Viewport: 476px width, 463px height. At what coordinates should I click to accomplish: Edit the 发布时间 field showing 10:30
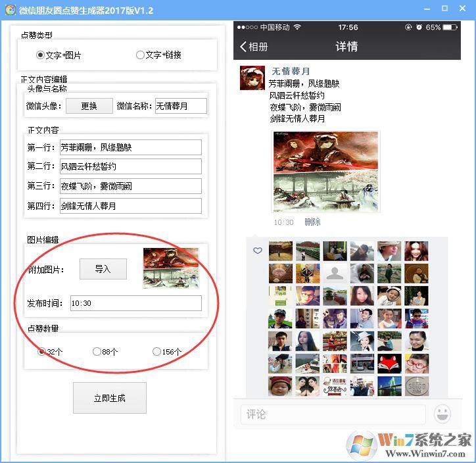coord(135,303)
